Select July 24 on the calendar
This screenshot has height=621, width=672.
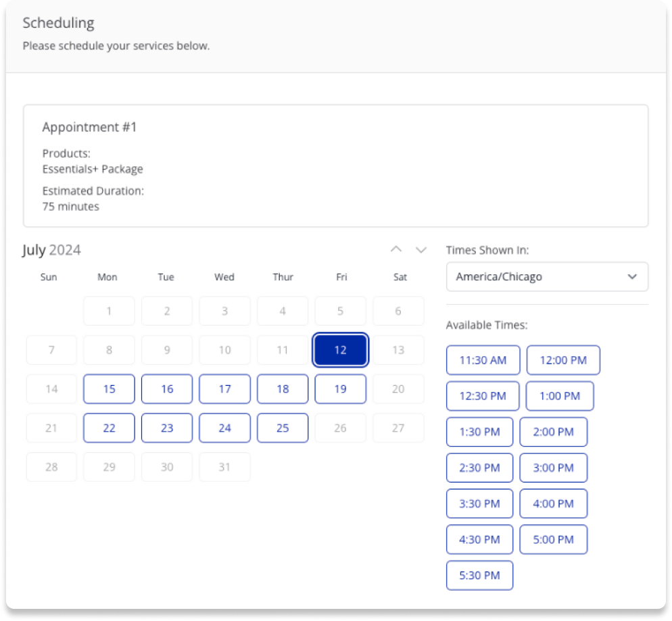pyautogui.click(x=224, y=428)
